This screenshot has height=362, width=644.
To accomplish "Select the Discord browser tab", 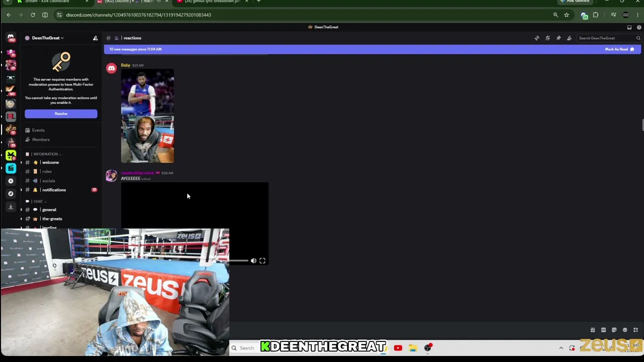I will [x=132, y=2].
